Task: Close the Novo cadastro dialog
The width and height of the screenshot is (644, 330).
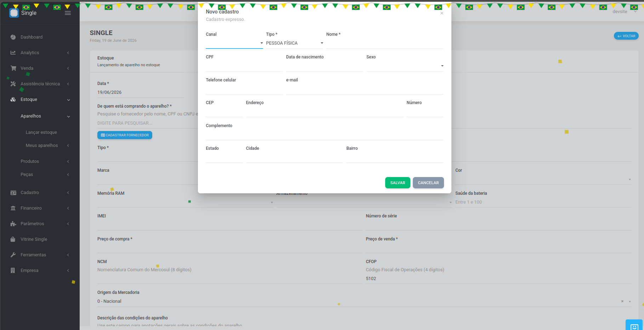Action: tap(442, 13)
